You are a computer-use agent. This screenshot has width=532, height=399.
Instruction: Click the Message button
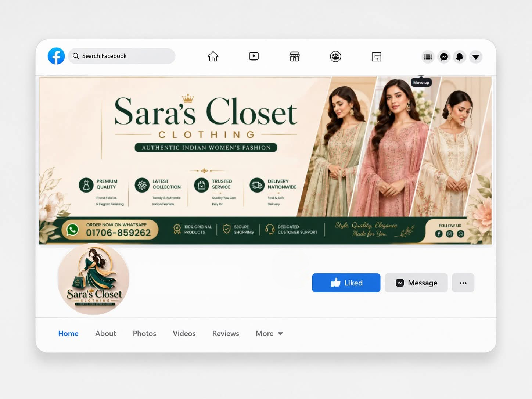pos(416,283)
